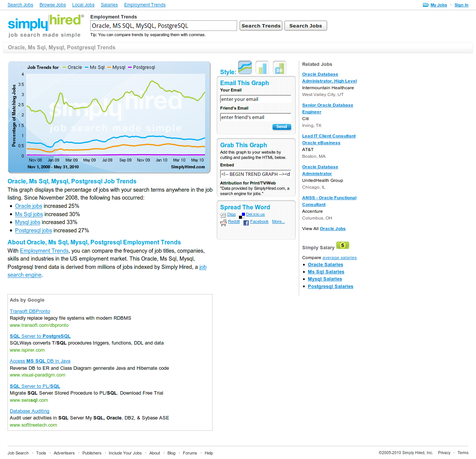476x459 pixels.
Task: Open Employment Trends in top navigation
Action: pos(145,5)
